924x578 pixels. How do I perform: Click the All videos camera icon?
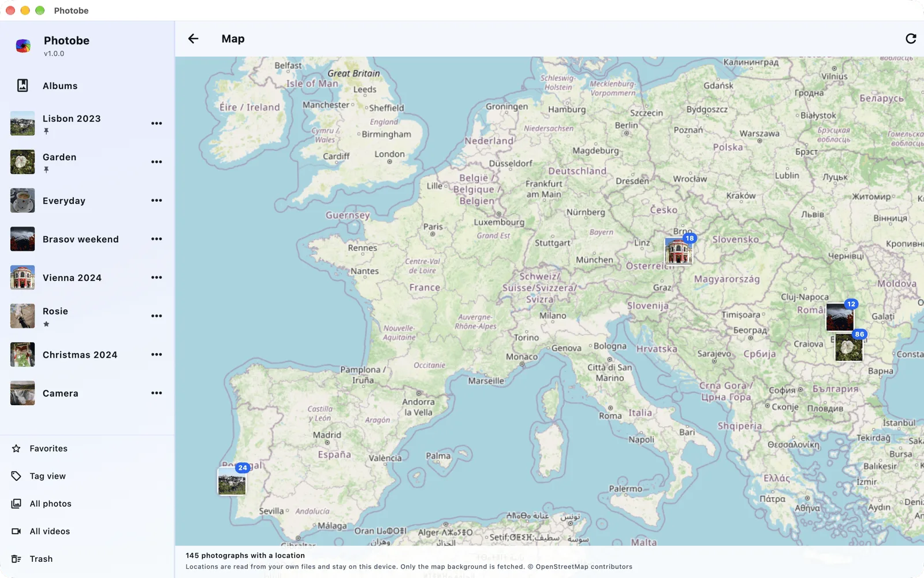[16, 531]
